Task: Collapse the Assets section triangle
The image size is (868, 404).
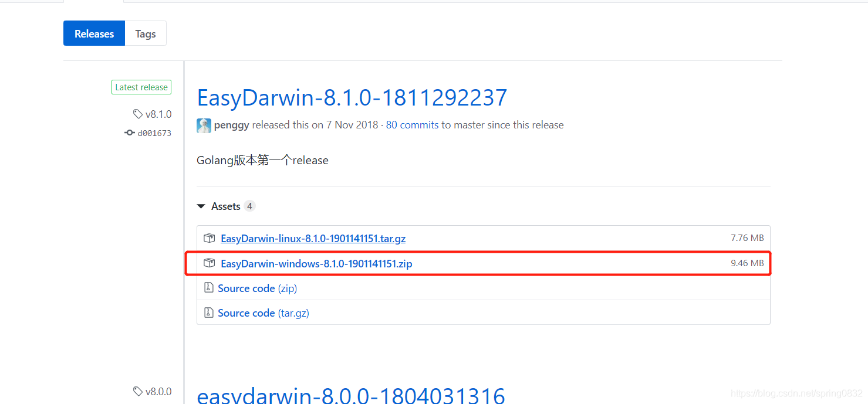Action: pyautogui.click(x=201, y=206)
